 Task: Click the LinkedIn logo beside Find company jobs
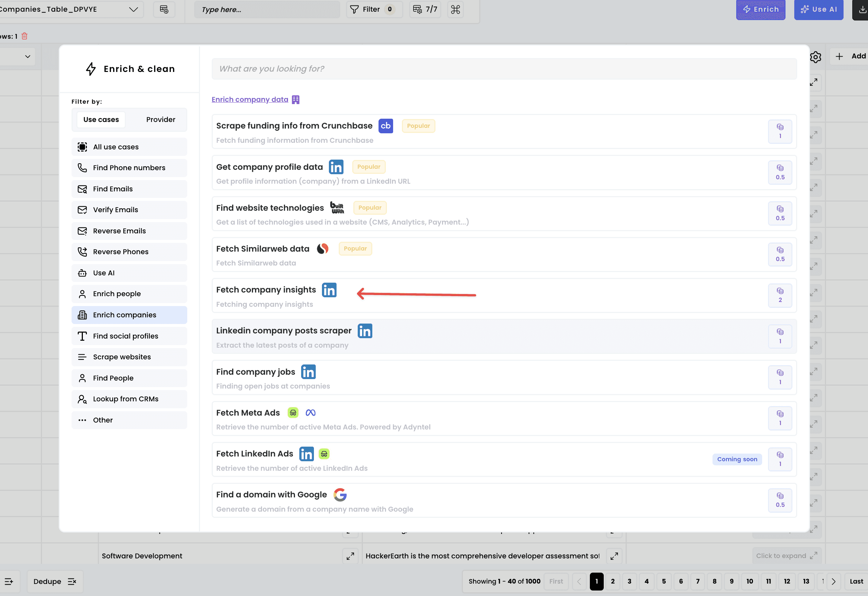[x=308, y=372]
